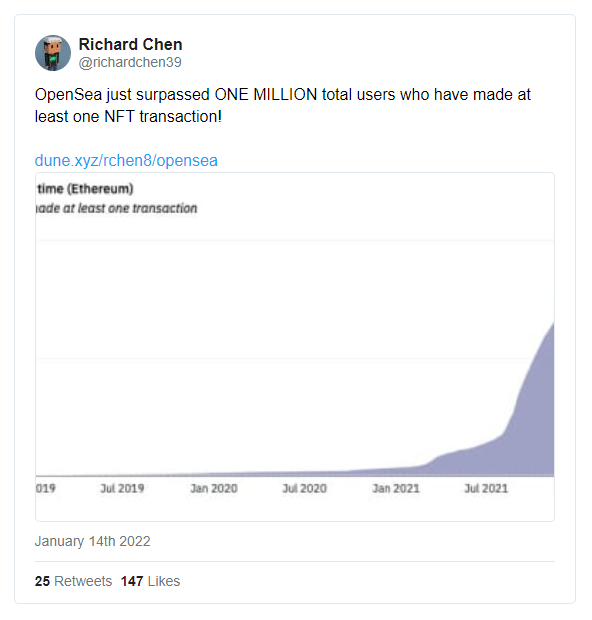View the 147 Likes list
592x620 pixels.
(x=150, y=581)
